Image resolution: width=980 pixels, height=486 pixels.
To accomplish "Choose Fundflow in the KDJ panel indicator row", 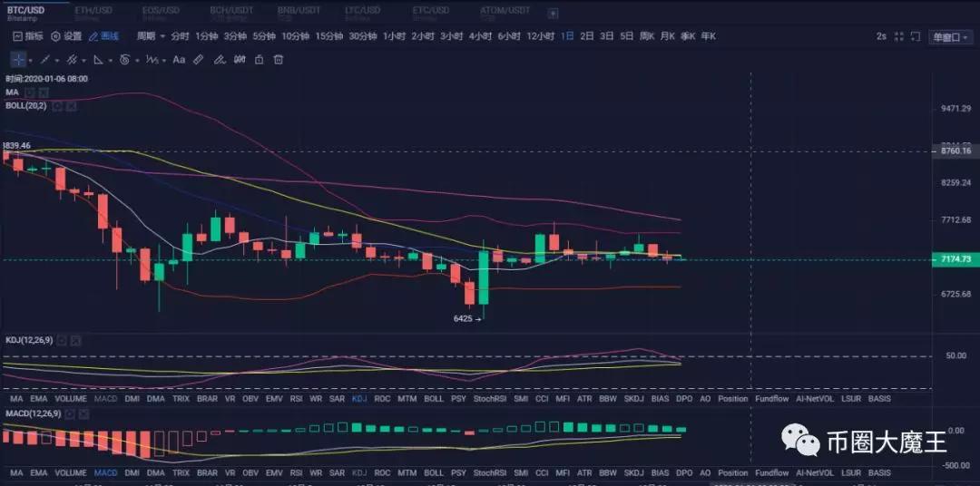I will click(x=772, y=399).
